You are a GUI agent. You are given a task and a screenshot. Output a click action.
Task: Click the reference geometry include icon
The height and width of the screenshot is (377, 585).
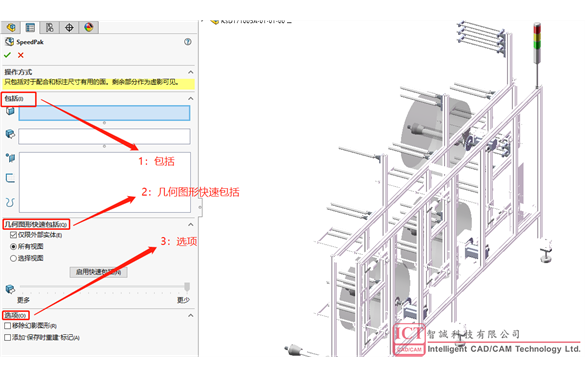[10, 158]
